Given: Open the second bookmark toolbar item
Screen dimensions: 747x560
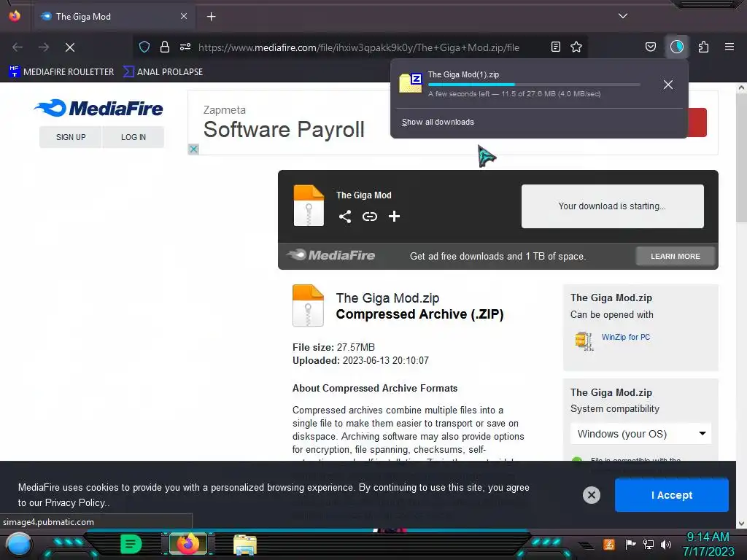Looking at the screenshot, I should click(x=163, y=72).
